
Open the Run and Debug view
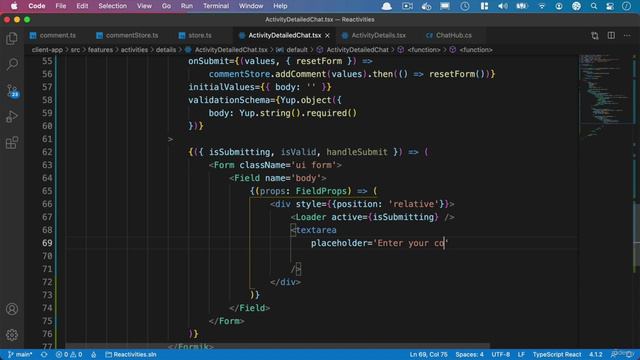(x=12, y=117)
